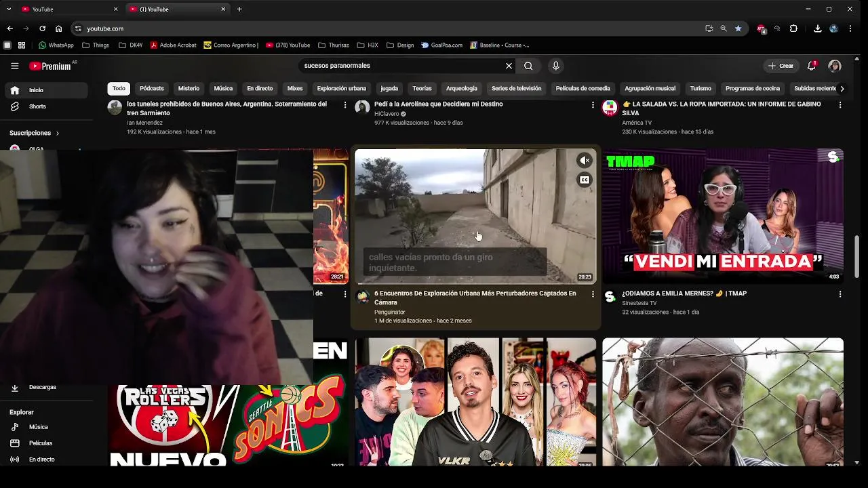Screen dimensions: 868x488
Task: Open options for Emilia Mernes video
Action: pos(840,294)
